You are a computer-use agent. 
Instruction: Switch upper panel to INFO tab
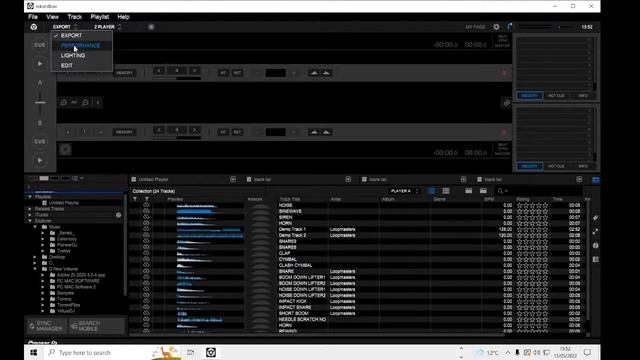pos(583,96)
